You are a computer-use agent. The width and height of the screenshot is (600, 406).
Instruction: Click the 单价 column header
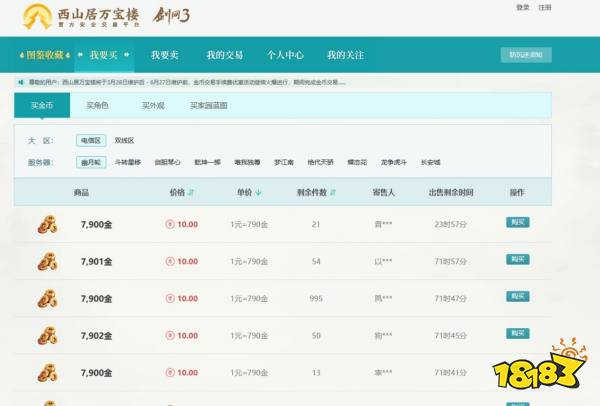(244, 192)
